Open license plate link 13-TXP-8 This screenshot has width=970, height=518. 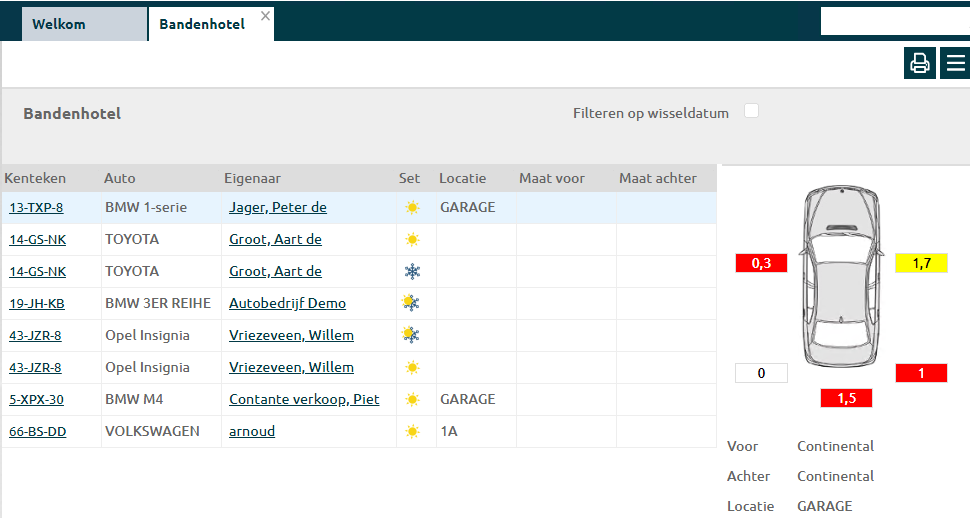point(36,208)
